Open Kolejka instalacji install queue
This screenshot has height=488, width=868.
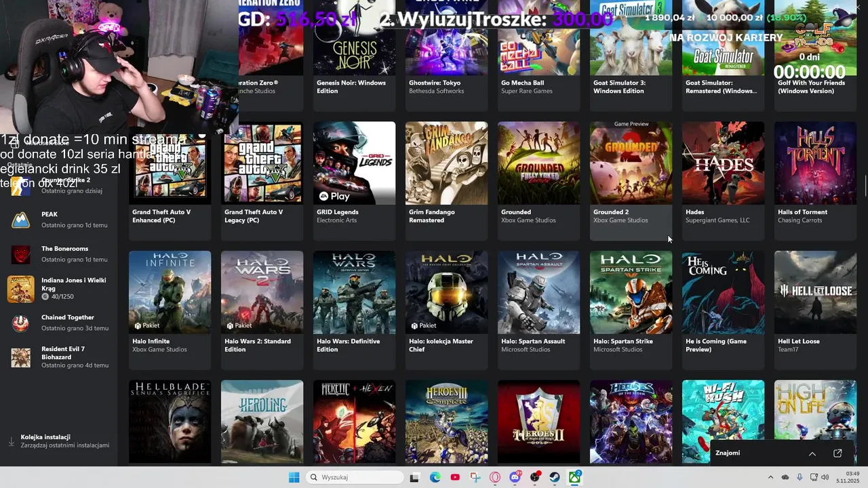click(59, 441)
